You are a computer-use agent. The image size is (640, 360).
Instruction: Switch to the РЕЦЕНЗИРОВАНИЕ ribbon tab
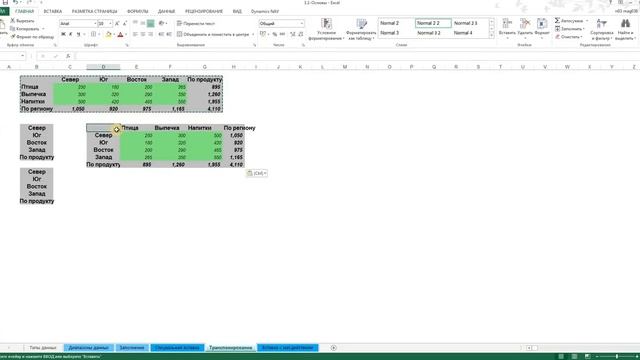[204, 11]
